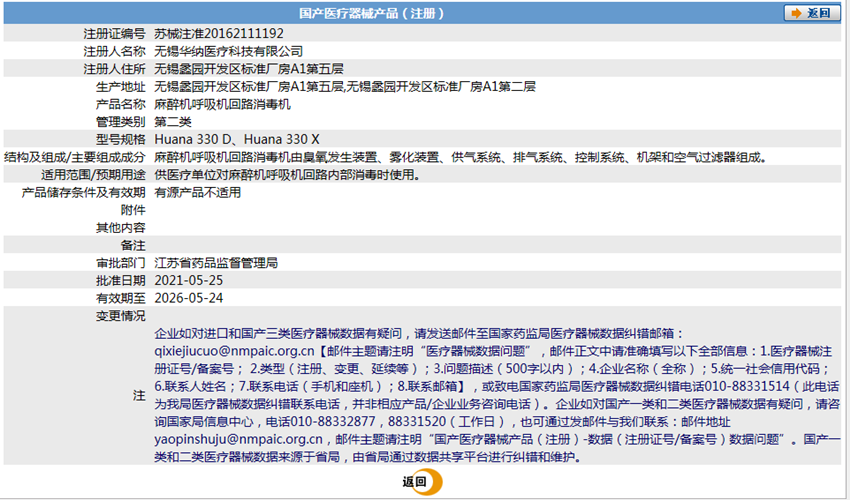This screenshot has height=500, width=850.
Task: Click the 注 note label
Action: tap(139, 395)
